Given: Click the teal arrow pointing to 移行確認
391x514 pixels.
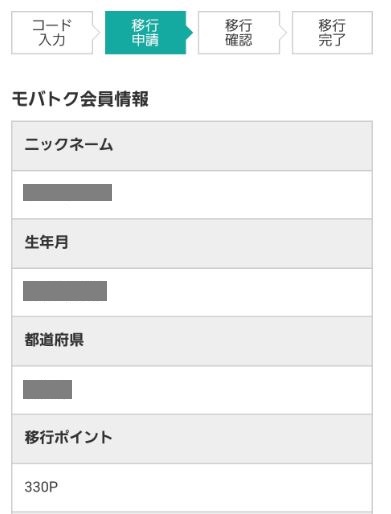Looking at the screenshot, I should pos(190,33).
